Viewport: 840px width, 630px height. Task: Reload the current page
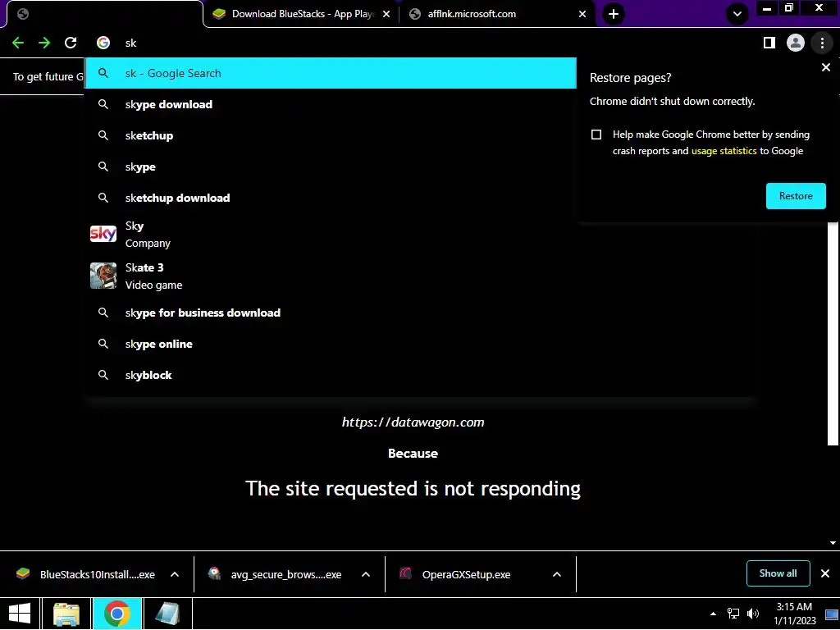click(x=71, y=43)
